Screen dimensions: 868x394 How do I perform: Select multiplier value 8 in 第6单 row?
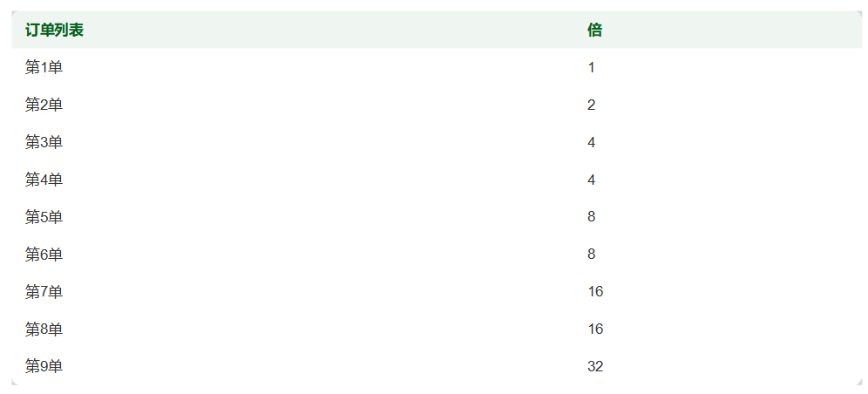coord(591,255)
